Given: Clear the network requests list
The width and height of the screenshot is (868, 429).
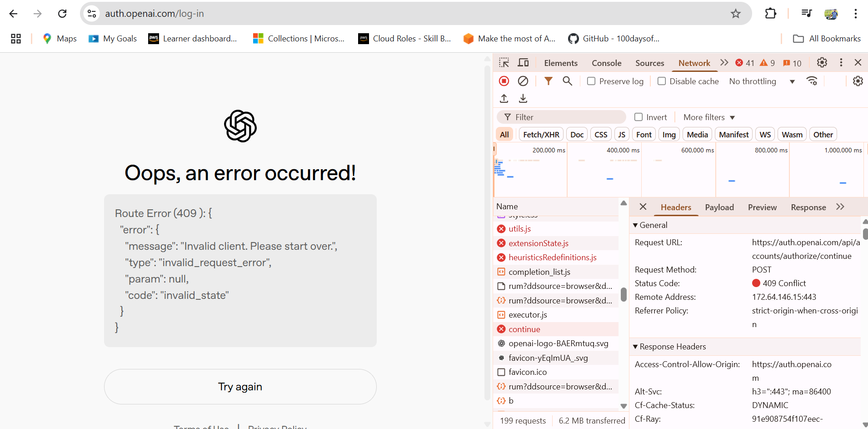Looking at the screenshot, I should pos(524,81).
